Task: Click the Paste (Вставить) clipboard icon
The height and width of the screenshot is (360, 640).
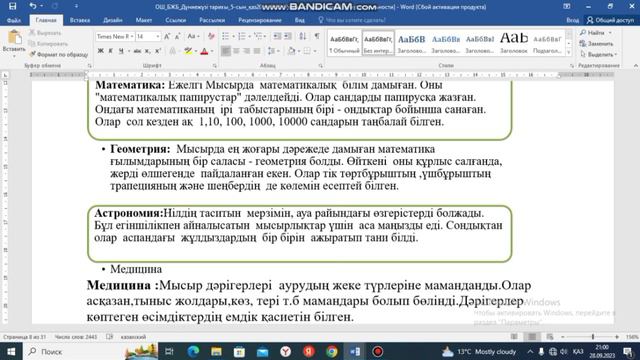Action: (15, 38)
